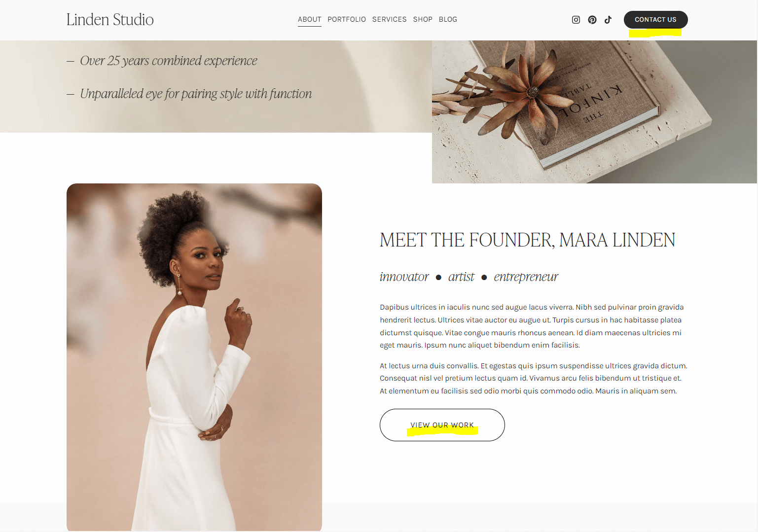The width and height of the screenshot is (758, 532).
Task: Open the Pinterest social icon
Action: pyautogui.click(x=592, y=20)
